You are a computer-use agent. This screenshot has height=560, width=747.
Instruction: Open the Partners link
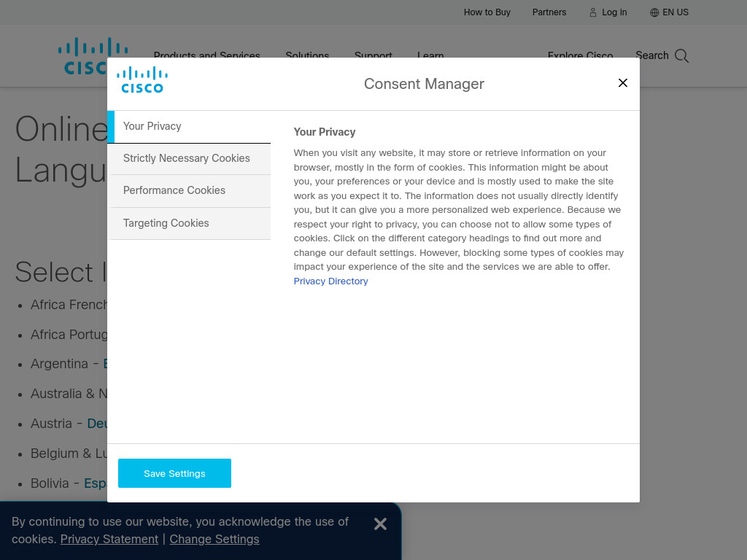tap(549, 12)
